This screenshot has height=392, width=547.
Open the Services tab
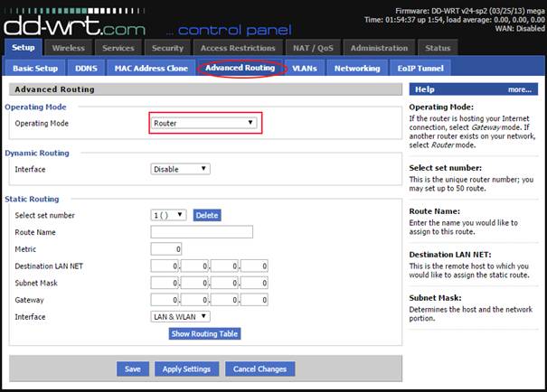[x=118, y=48]
